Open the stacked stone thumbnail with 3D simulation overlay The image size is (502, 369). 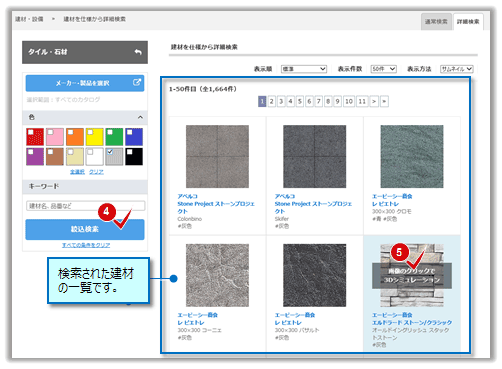412,275
